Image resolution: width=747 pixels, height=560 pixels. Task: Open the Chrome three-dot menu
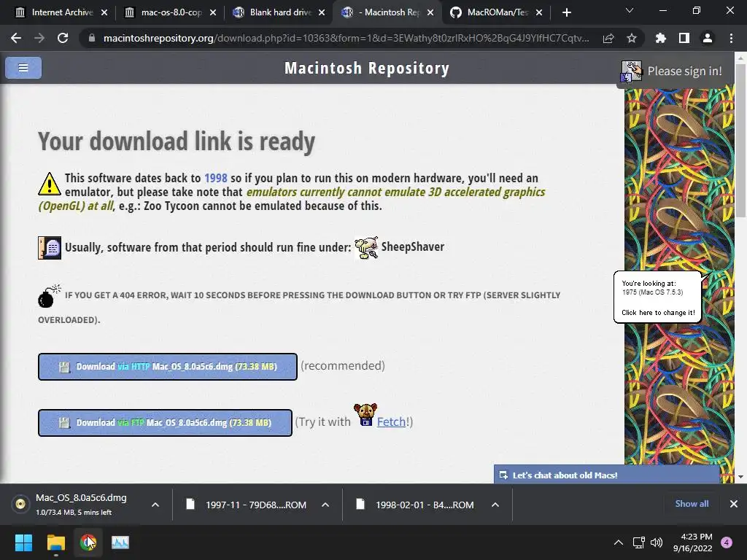pos(731,38)
